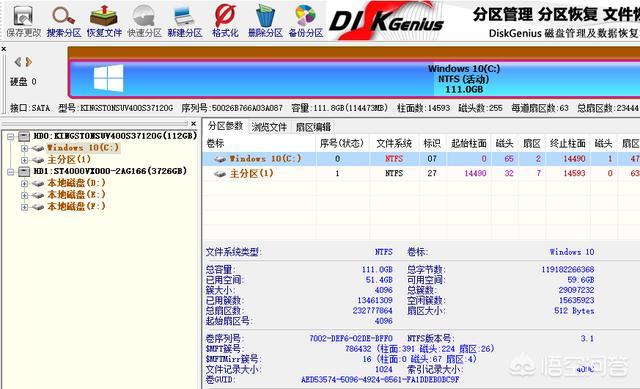Click the blue Windows 10(C:) partition bar
Image resolution: width=640 pixels, height=389 pixels.
[x=354, y=79]
